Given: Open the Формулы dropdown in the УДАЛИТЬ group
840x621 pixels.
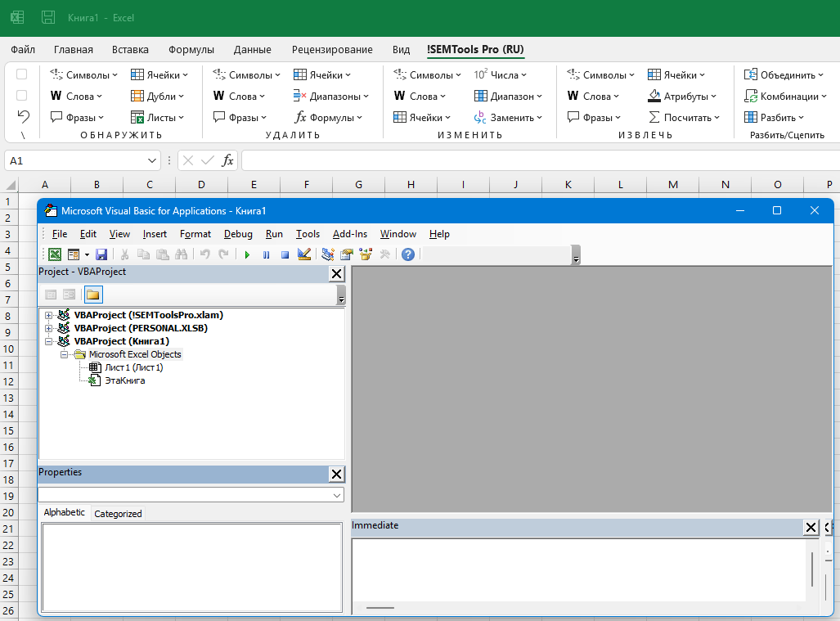Looking at the screenshot, I should (328, 117).
